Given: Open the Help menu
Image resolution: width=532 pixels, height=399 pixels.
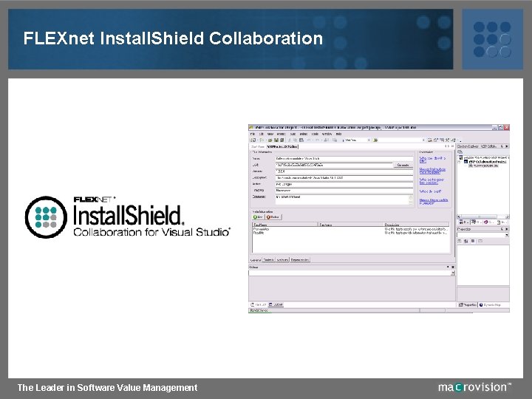Looking at the screenshot, I should pos(338,134).
